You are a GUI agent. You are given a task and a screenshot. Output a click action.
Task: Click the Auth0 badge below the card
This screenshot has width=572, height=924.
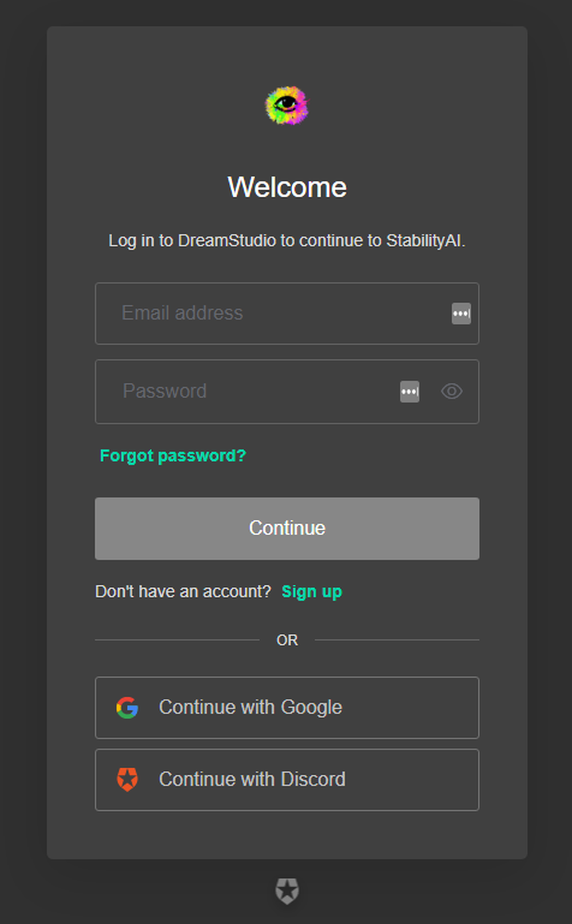pos(287,891)
